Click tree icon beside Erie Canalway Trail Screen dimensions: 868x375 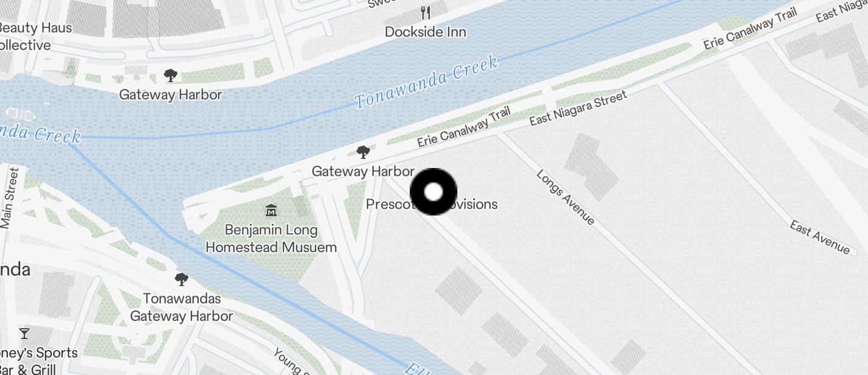(x=363, y=152)
